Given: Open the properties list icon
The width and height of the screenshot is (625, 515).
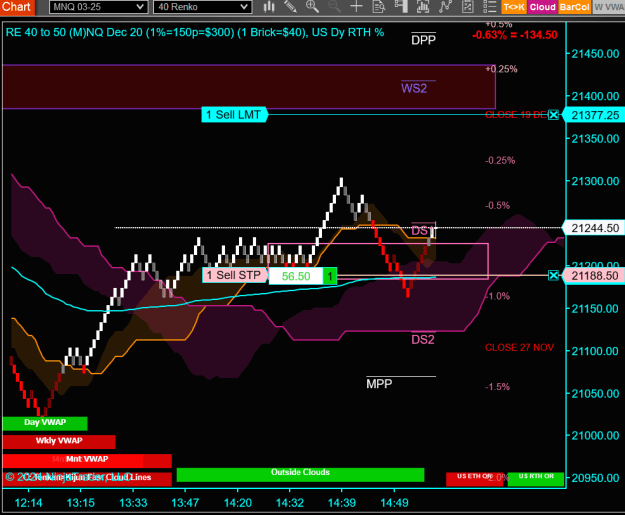Looking at the screenshot, I should click(x=489, y=6).
